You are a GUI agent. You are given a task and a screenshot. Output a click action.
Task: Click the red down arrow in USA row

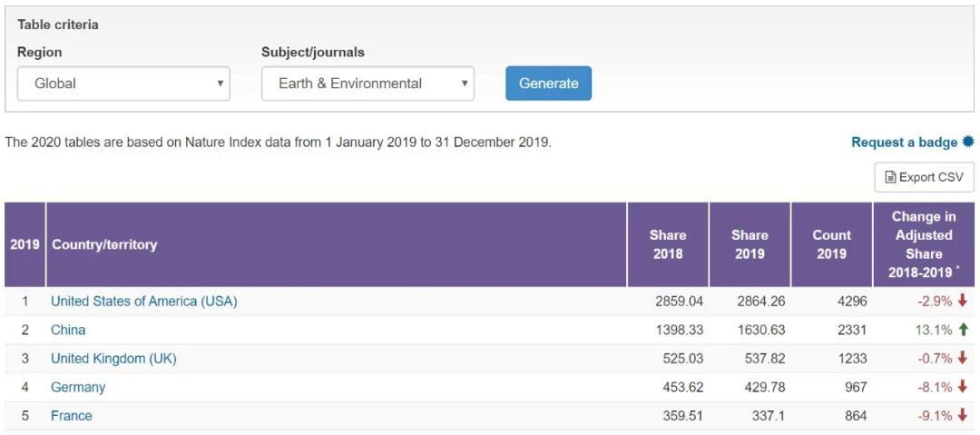[x=963, y=302]
